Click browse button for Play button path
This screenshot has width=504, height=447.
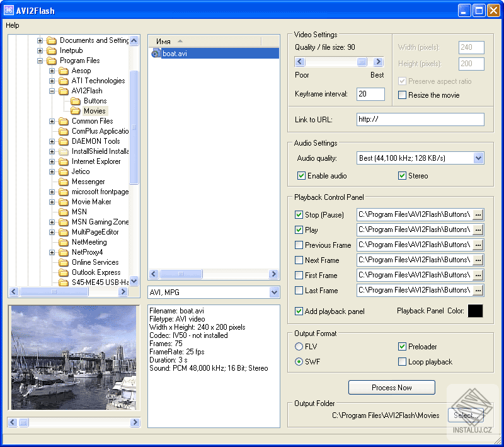point(478,230)
